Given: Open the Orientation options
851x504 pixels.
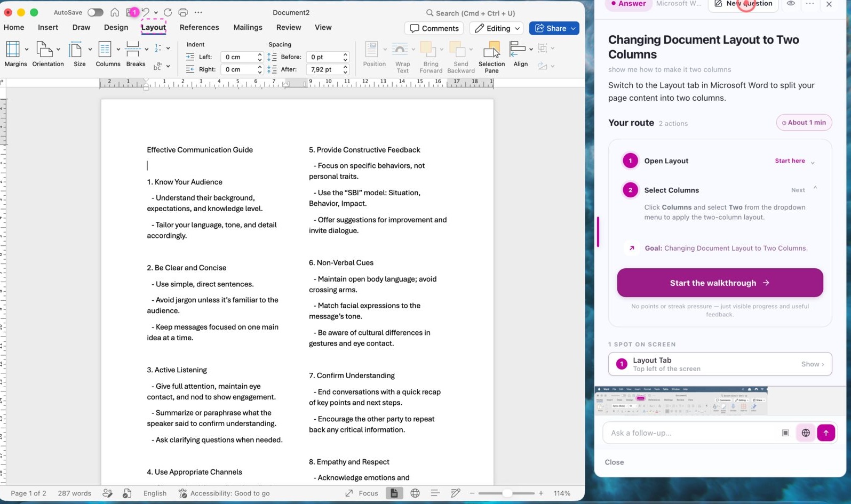Looking at the screenshot, I should coord(47,54).
